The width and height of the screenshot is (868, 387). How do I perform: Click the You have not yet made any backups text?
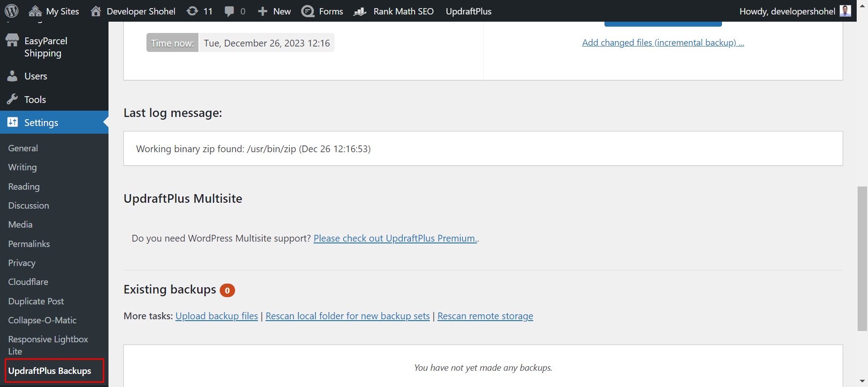click(483, 368)
